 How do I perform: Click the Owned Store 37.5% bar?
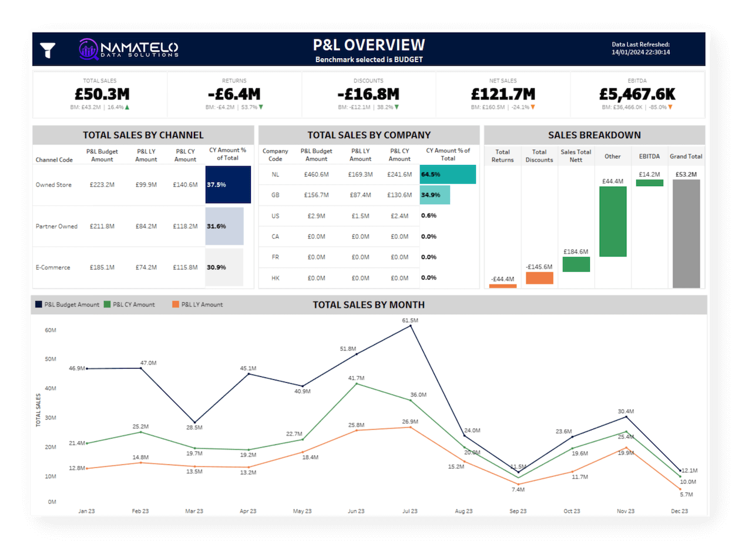pos(228,184)
